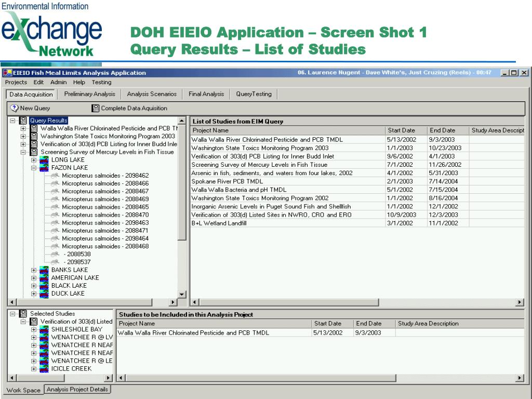Open the Projects menu
532x399 pixels.
pos(16,82)
